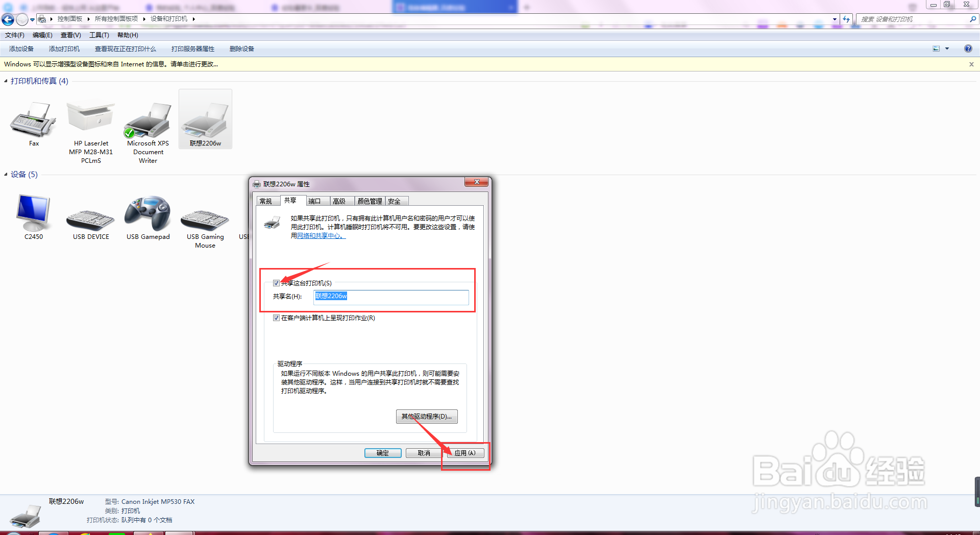The height and width of the screenshot is (535, 980).
Task: Click the 搜索 设备和打印机 search box
Action: pyautogui.click(x=912, y=19)
